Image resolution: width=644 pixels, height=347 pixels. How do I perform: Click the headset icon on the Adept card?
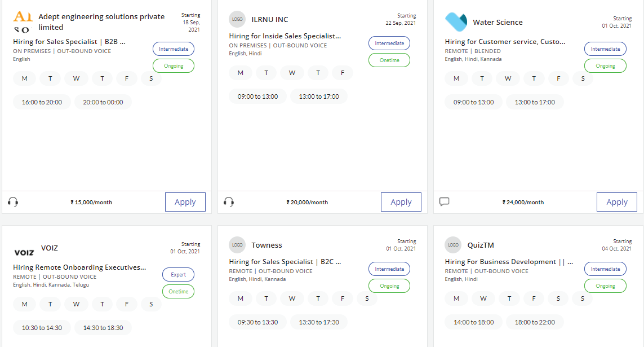(13, 202)
